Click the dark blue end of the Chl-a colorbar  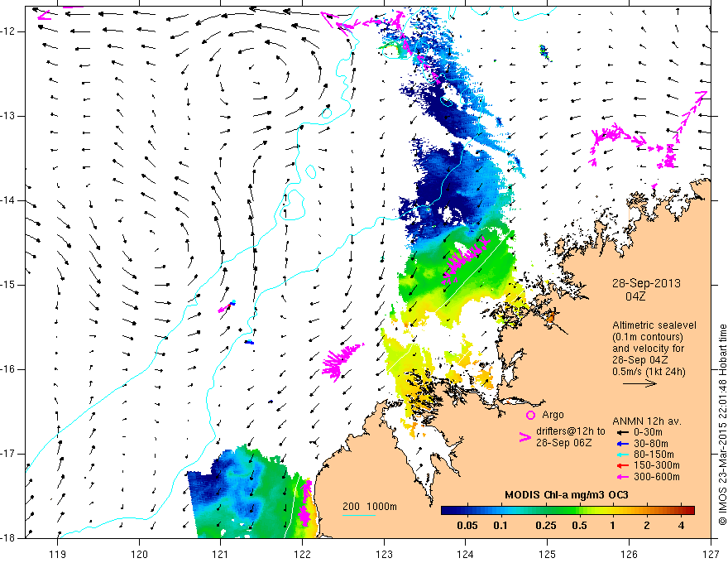(447, 511)
